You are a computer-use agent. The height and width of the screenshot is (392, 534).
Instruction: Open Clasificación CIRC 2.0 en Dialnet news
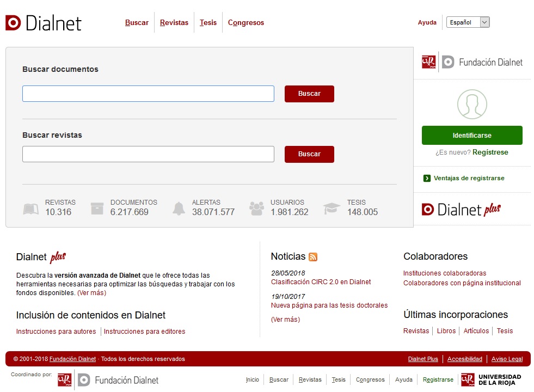321,282
